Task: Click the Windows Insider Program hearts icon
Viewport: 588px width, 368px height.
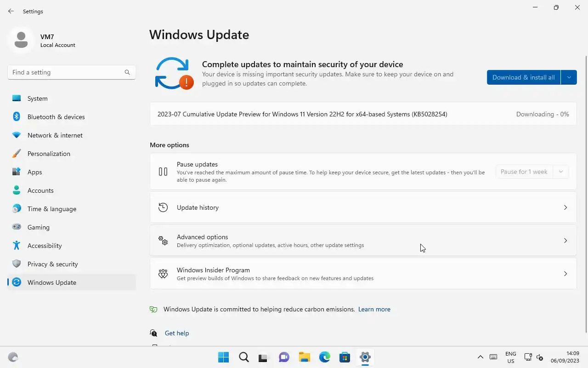Action: tap(163, 274)
